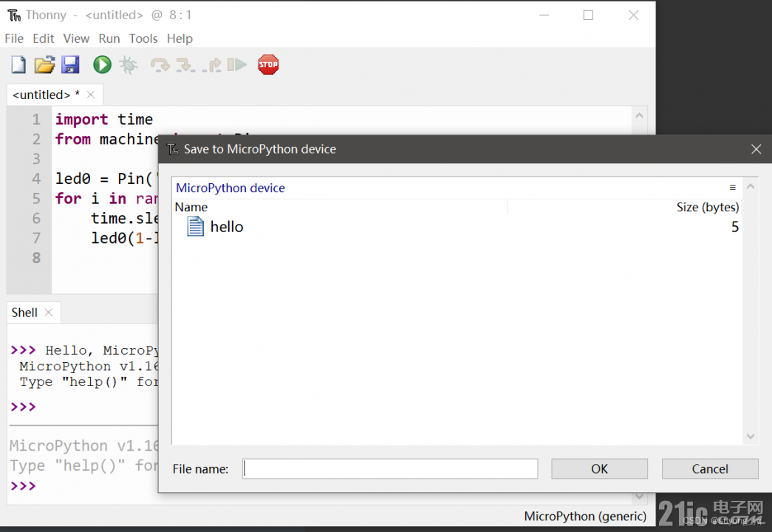772x532 pixels.
Task: Maximize the Thonny main window
Action: (x=588, y=16)
